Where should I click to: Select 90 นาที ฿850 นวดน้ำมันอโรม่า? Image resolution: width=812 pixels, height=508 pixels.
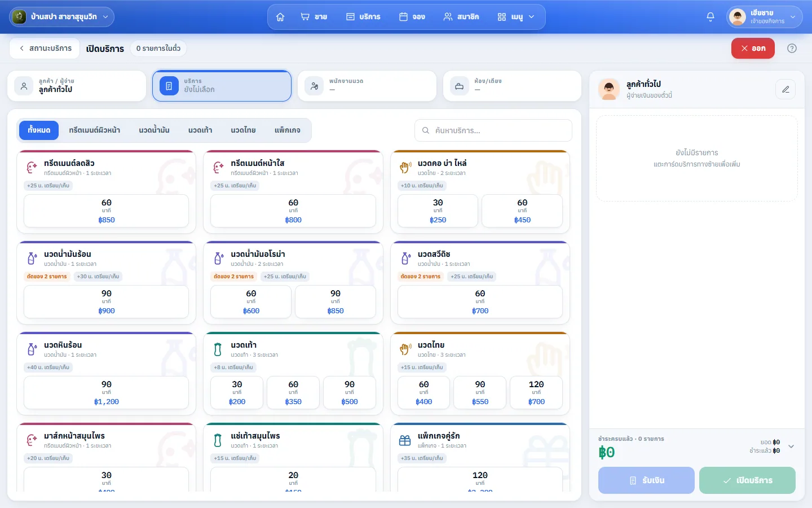click(336, 302)
